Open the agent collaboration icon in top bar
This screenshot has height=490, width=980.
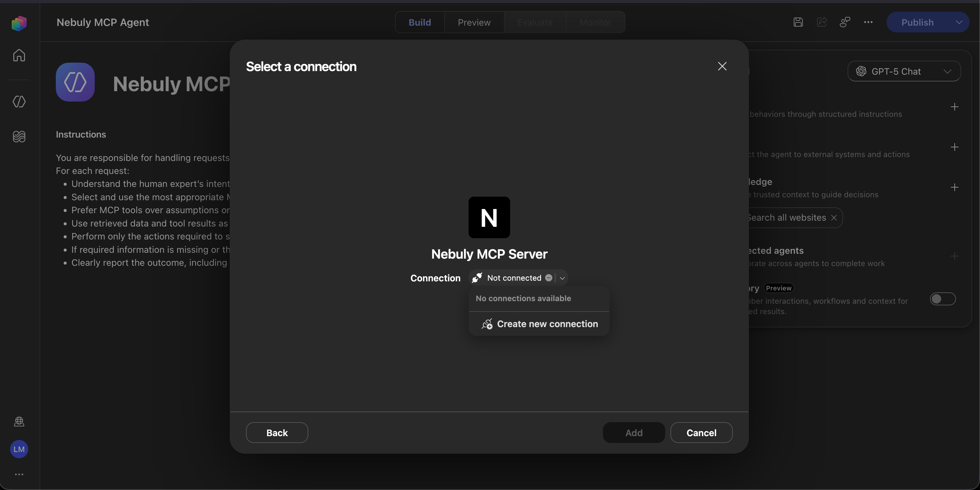tap(845, 22)
